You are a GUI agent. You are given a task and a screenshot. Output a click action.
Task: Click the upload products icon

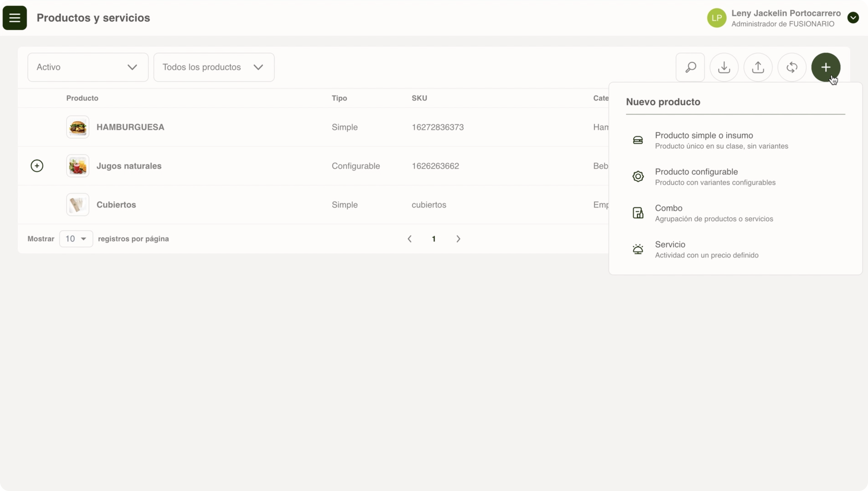[758, 67]
